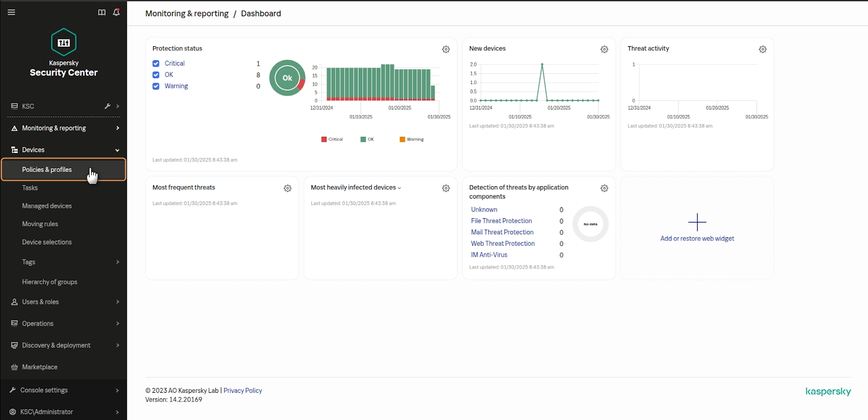Expand the Users & roles section

pyautogui.click(x=117, y=302)
